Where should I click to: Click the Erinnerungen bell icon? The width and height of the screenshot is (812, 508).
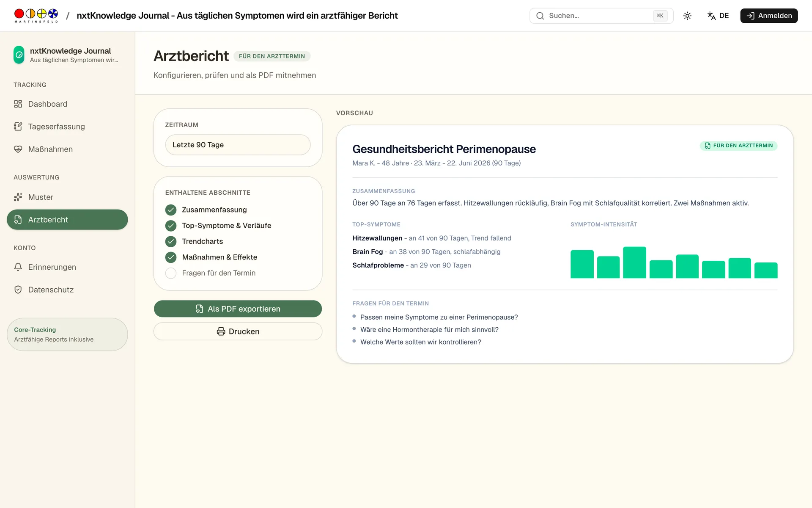[x=18, y=267]
